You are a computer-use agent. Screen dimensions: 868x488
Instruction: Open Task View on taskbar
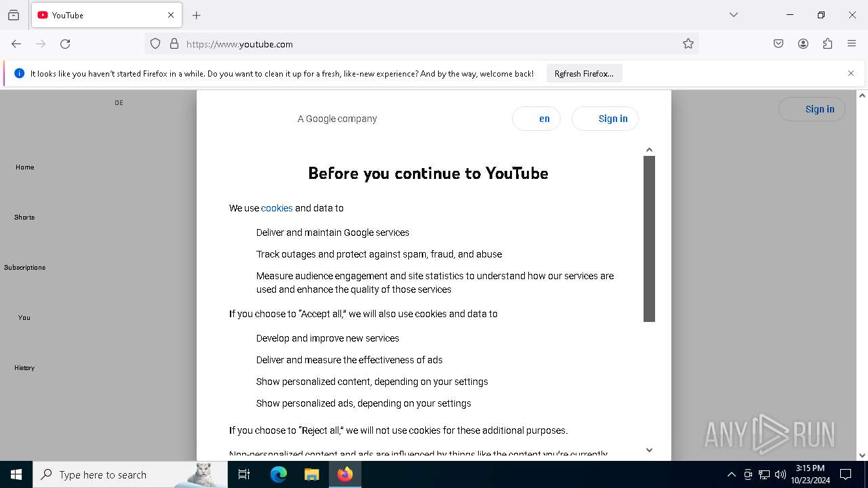[244, 474]
